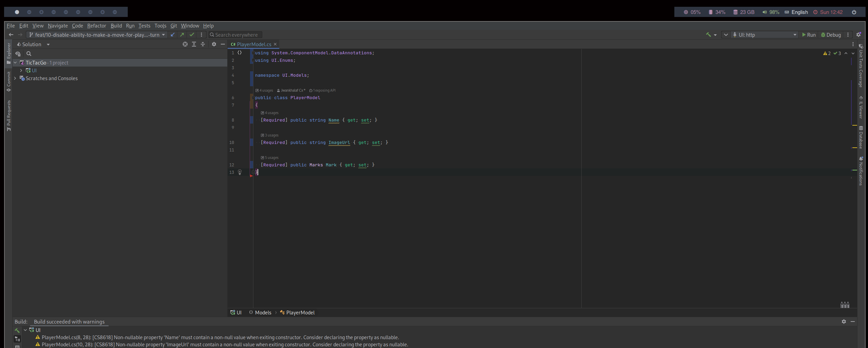
Task: Click the lightbulb quick-fix icon on line 13
Action: (x=240, y=172)
